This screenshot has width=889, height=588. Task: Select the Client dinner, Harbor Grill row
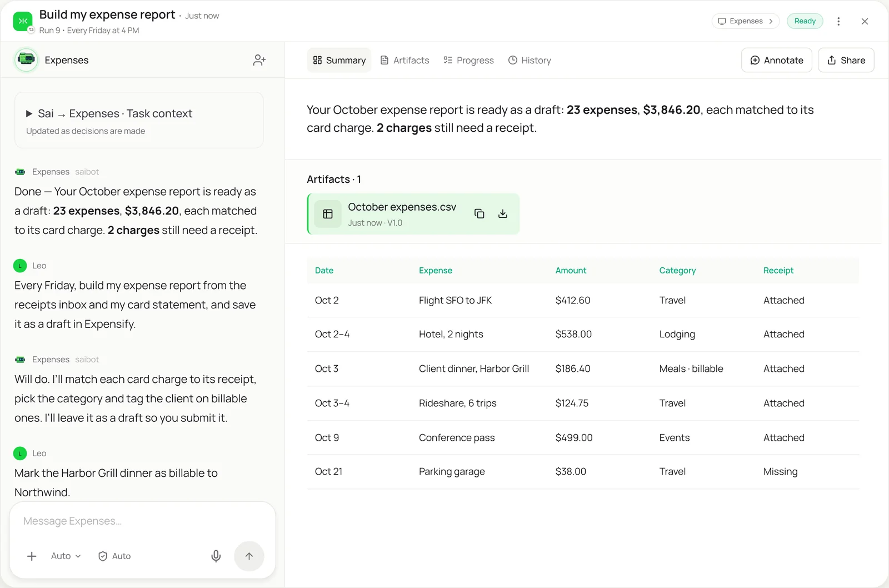[x=583, y=369]
